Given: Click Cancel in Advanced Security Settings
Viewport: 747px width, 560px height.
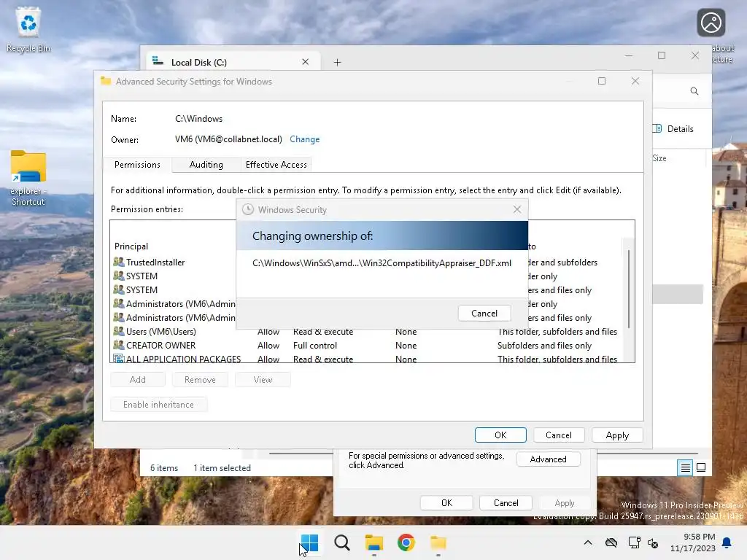Looking at the screenshot, I should (x=558, y=435).
